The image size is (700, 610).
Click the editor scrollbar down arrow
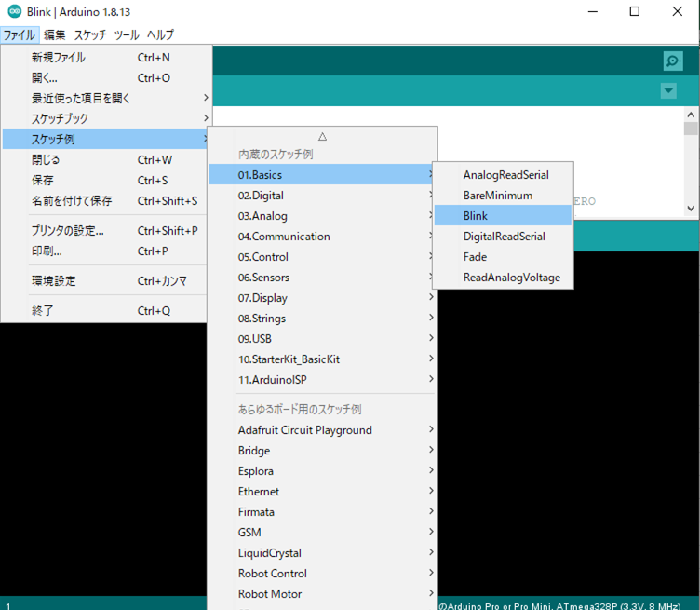691,208
